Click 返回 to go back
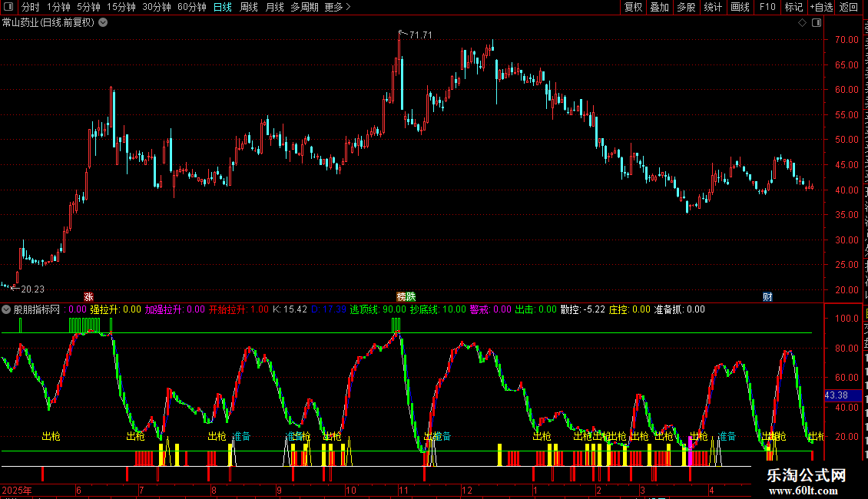 tap(848, 7)
